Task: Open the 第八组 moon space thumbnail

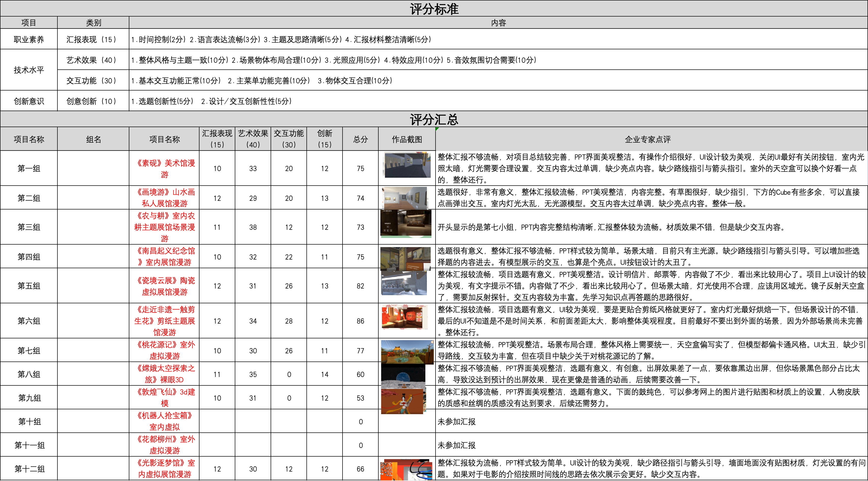Action: click(403, 377)
